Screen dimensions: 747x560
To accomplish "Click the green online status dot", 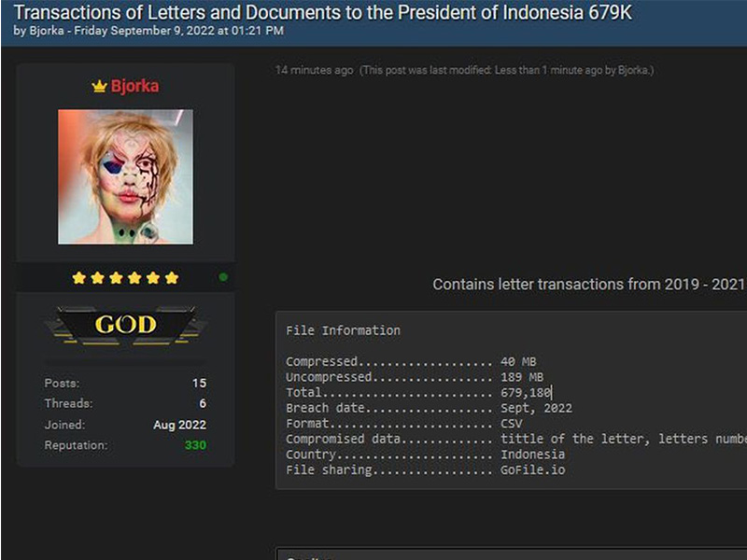I will (x=222, y=277).
